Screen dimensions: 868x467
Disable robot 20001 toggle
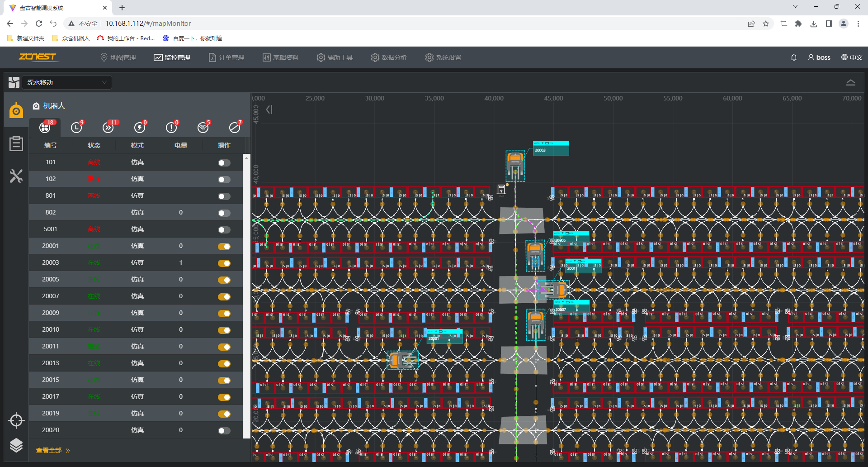click(224, 247)
